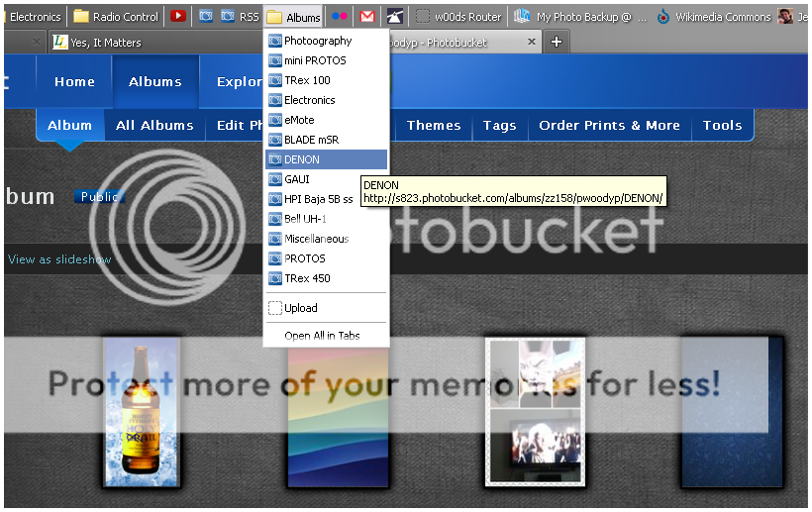Choose TRex 450 in the bookmark menu
The height and width of the screenshot is (512, 812).
307,278
